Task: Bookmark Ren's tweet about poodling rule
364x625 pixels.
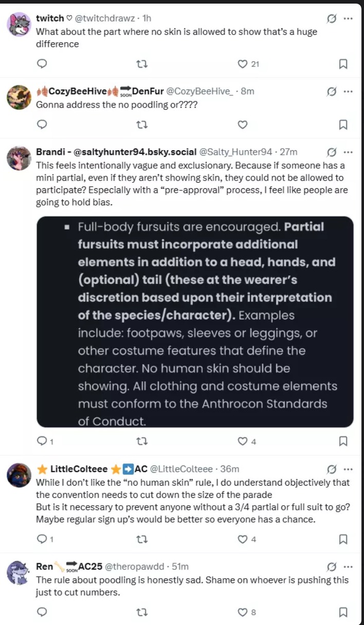Action: (x=343, y=612)
